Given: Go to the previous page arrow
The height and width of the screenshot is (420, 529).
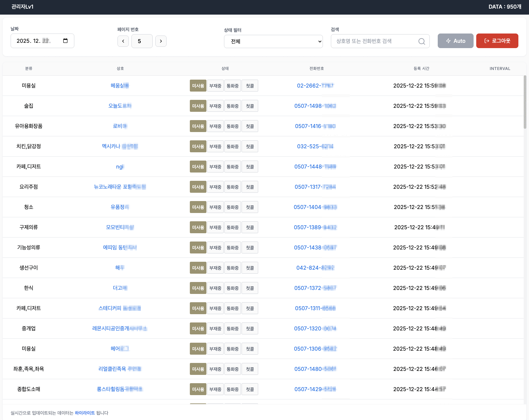Looking at the screenshot, I should (x=123, y=41).
